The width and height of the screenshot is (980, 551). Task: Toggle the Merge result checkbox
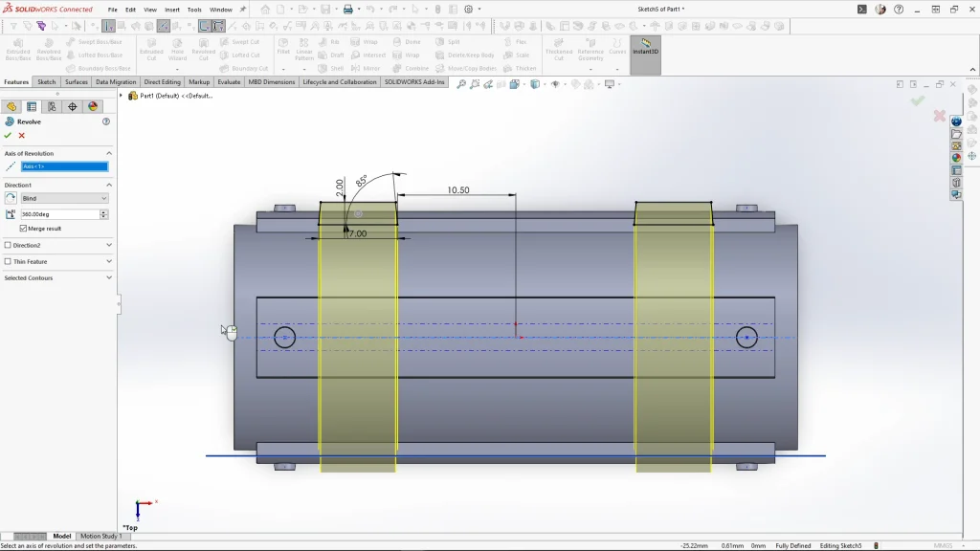[24, 229]
